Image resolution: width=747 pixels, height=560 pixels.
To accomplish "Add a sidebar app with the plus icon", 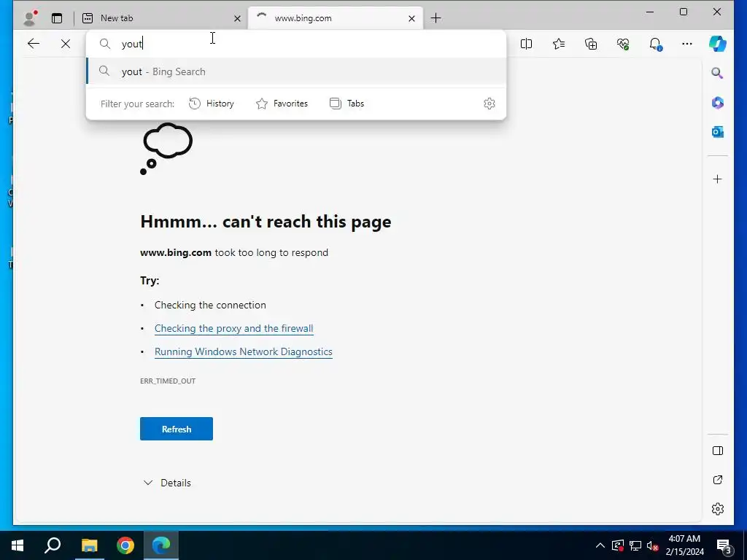I will pos(718,179).
